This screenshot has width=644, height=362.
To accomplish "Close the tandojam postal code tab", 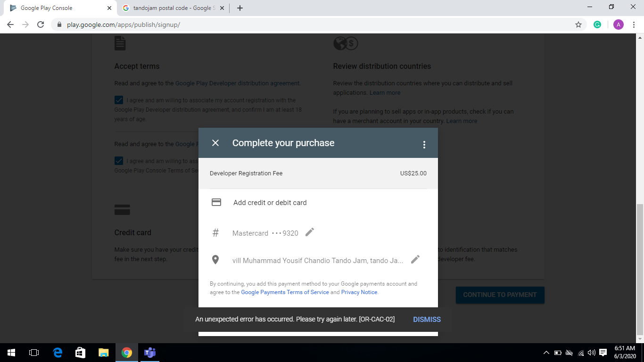I will point(222,8).
